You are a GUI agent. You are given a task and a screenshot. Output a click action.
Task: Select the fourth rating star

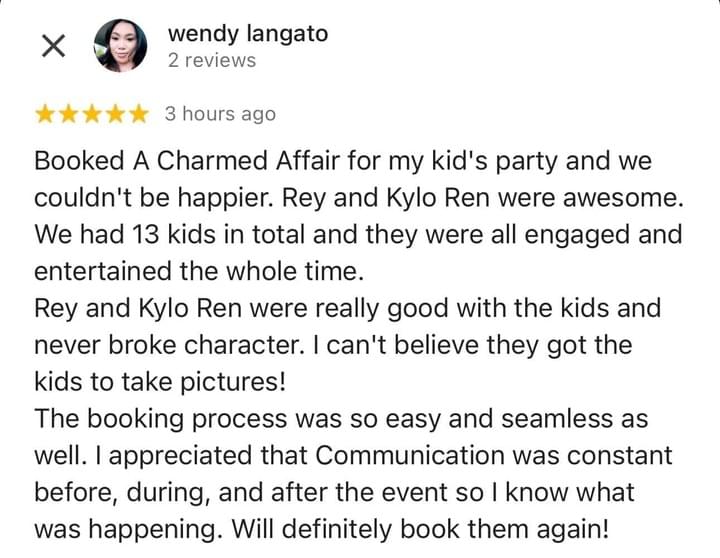point(116,114)
